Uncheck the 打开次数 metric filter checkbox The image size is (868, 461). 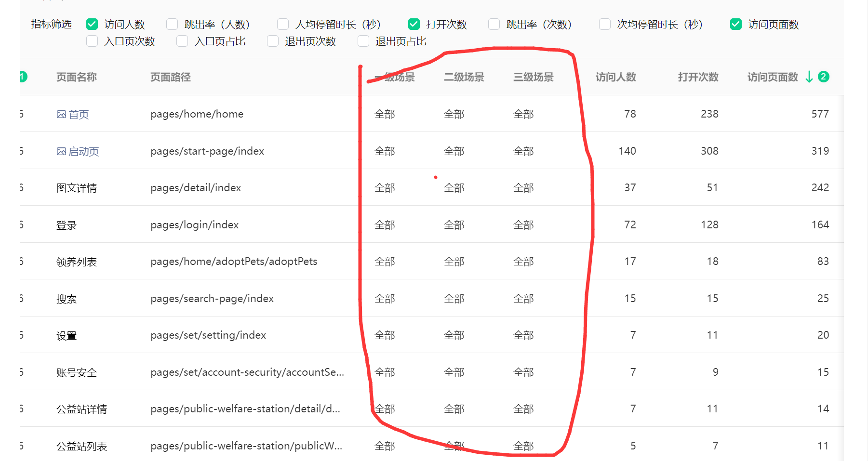(x=414, y=24)
